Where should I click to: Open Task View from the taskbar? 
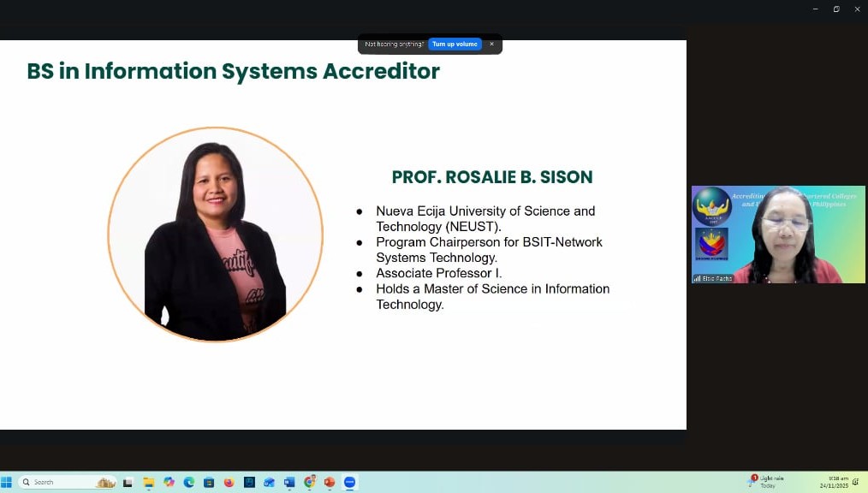pos(128,483)
